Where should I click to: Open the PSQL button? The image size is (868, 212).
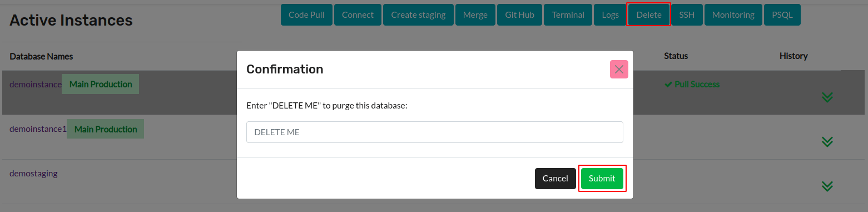click(782, 15)
